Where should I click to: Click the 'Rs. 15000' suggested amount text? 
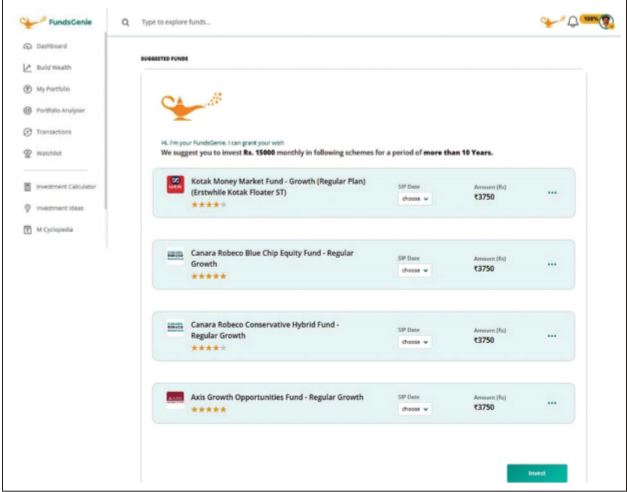coord(259,152)
